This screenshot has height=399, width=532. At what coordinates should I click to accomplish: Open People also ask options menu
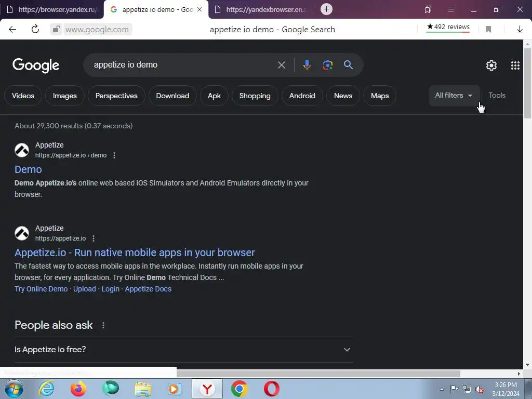pyautogui.click(x=103, y=325)
